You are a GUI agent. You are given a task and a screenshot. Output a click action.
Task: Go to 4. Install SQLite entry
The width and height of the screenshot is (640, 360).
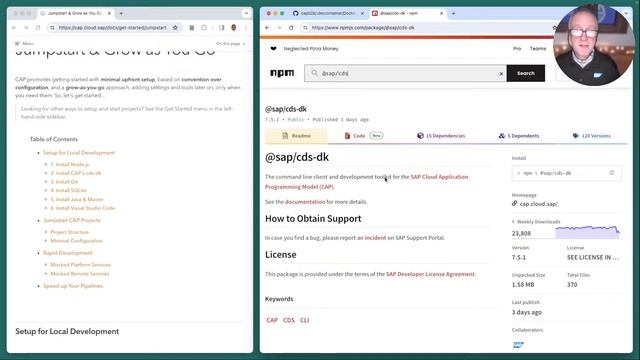(68, 190)
